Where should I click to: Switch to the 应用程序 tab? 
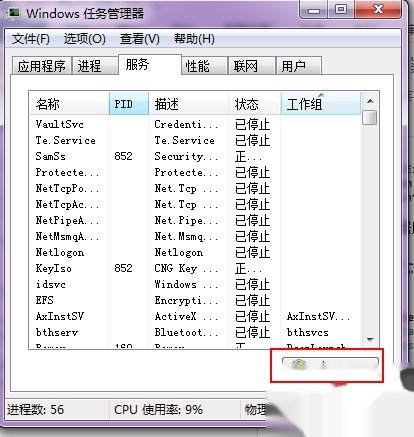41,66
